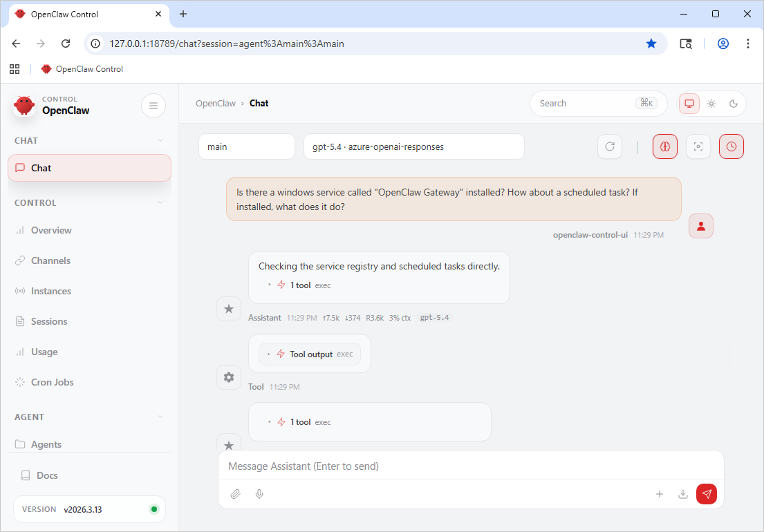Screen dimensions: 764x532
Task: Go to Sessions page in sidebar
Action: pos(49,321)
